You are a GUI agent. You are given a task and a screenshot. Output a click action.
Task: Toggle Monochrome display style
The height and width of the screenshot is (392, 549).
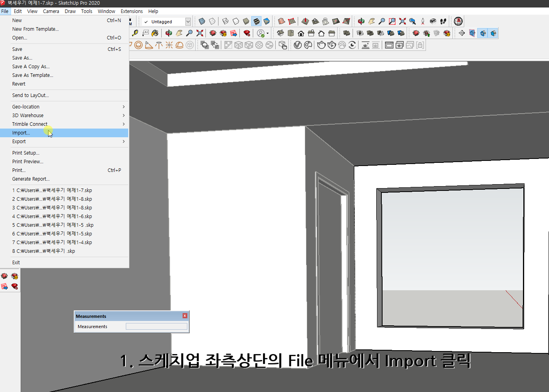(x=267, y=21)
